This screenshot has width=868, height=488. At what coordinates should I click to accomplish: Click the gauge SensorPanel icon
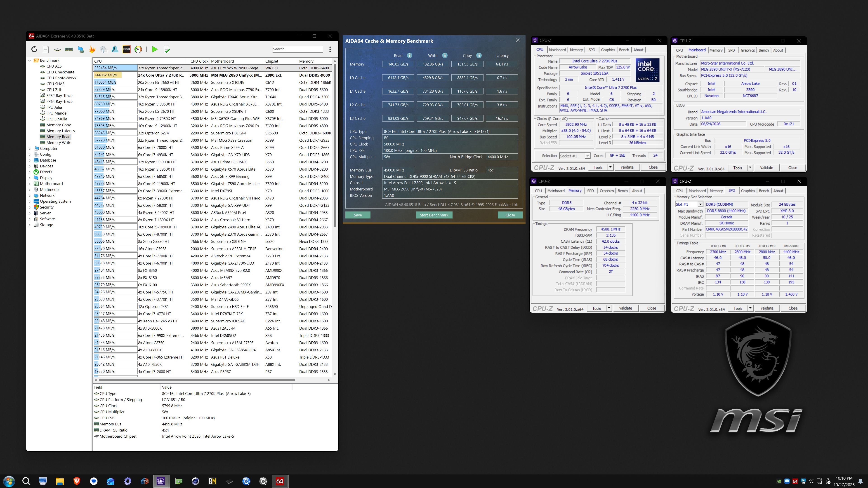[x=138, y=49]
